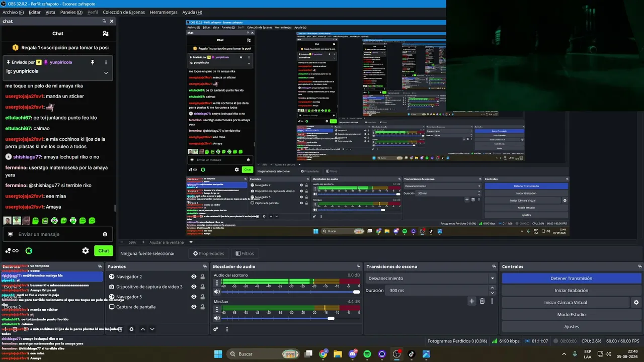This screenshot has width=644, height=362.
Task: Click the green Kick logo icon
Action: point(29,250)
